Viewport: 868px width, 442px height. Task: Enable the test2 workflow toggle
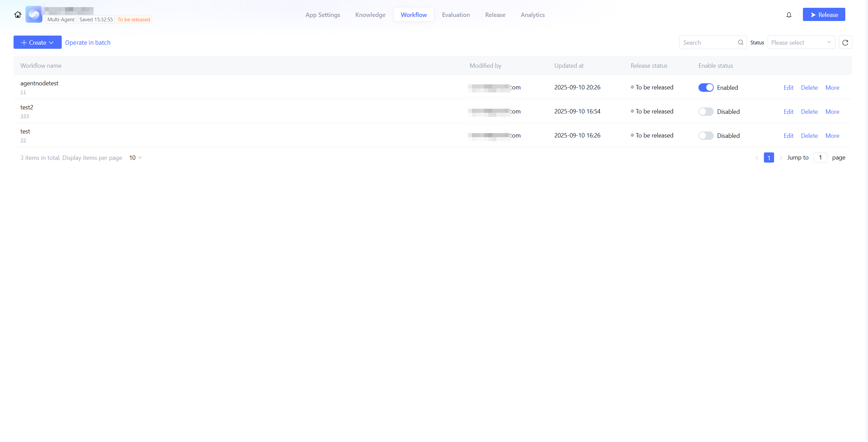point(706,112)
